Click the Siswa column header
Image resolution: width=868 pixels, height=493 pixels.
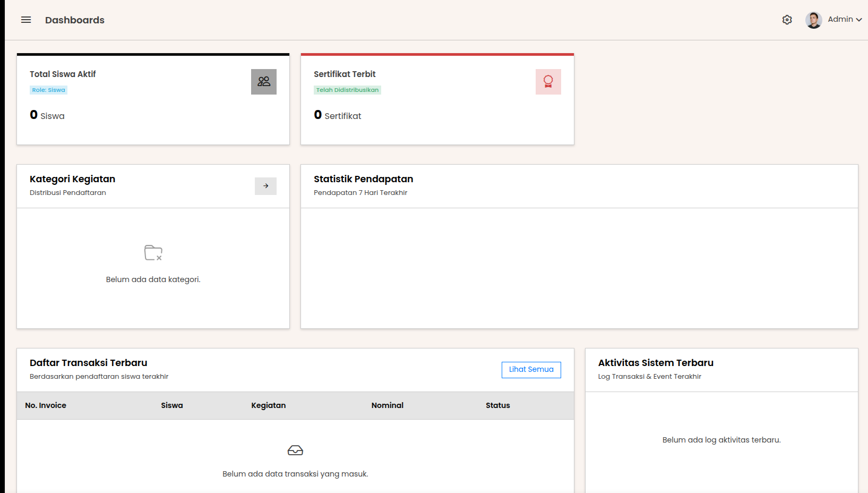coord(172,405)
